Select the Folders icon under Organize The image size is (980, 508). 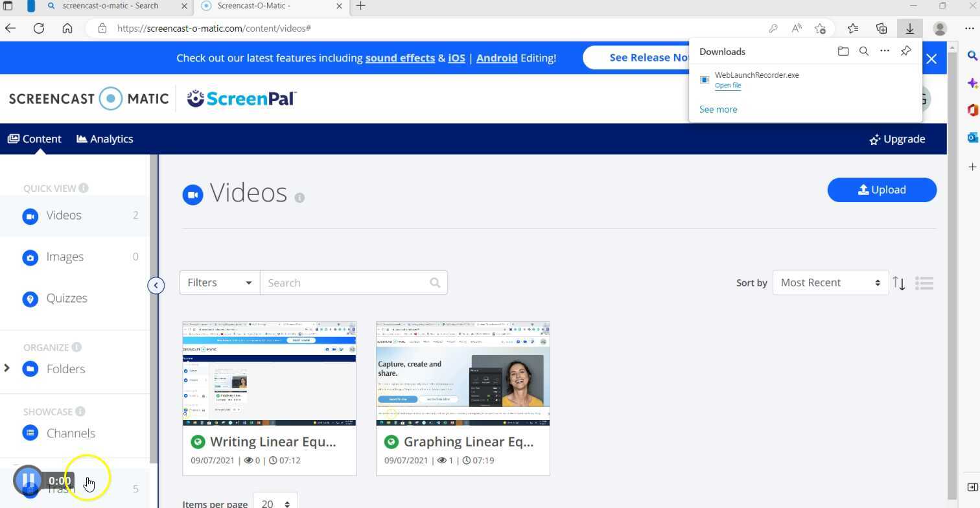pyautogui.click(x=30, y=369)
